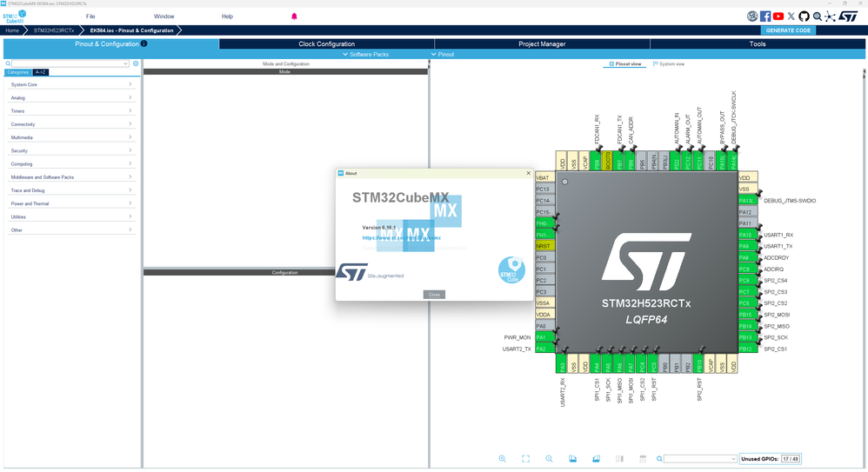This screenshot has width=868, height=472.
Task: Click the anniversary badge icon in header
Action: [x=751, y=17]
